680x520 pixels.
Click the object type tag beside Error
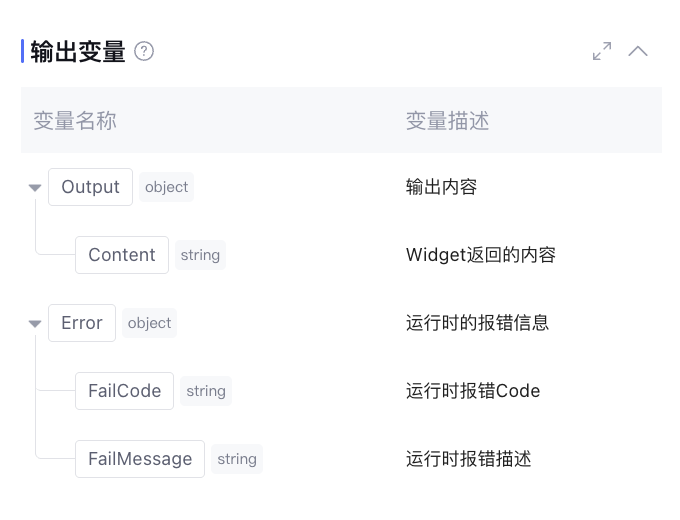149,323
